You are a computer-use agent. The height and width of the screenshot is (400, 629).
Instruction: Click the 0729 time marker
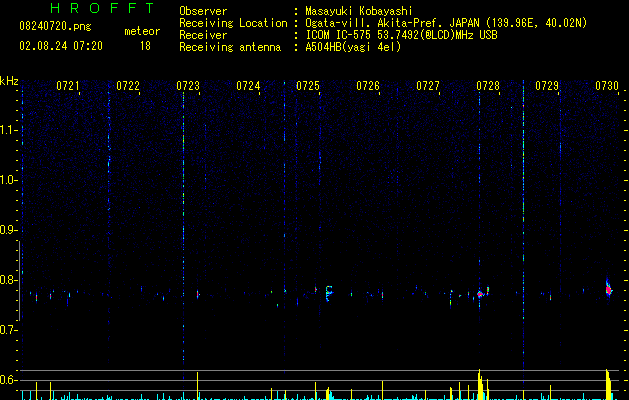(x=547, y=86)
